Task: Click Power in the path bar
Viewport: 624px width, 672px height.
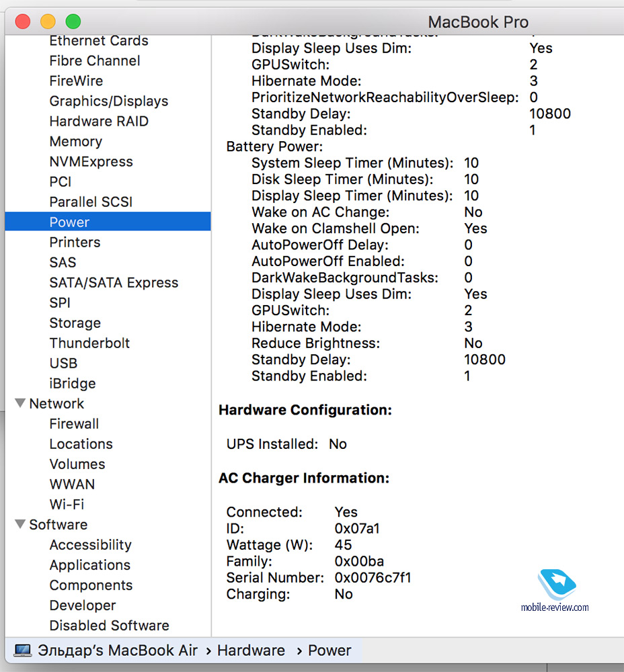Action: [329, 650]
